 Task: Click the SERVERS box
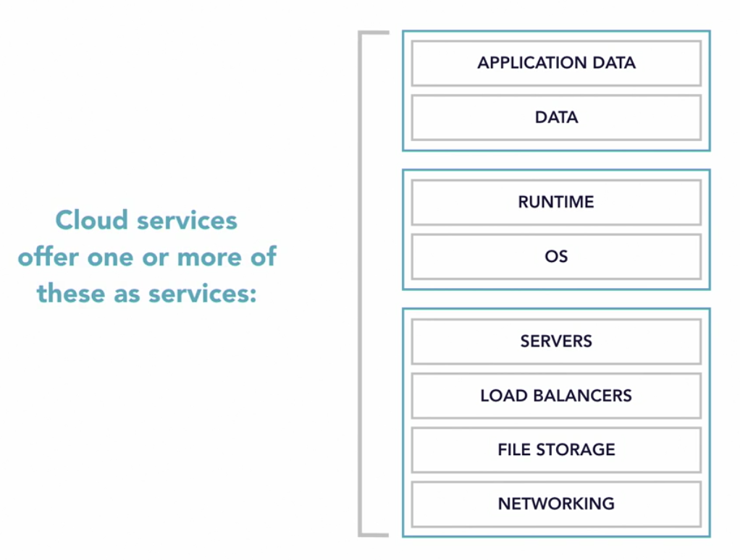[556, 341]
